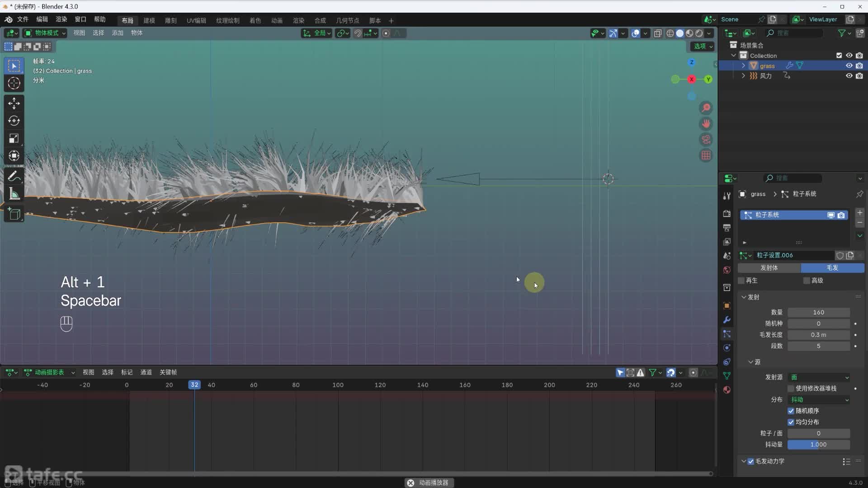
Task: Activate the Annotate pencil tool
Action: coord(14,176)
